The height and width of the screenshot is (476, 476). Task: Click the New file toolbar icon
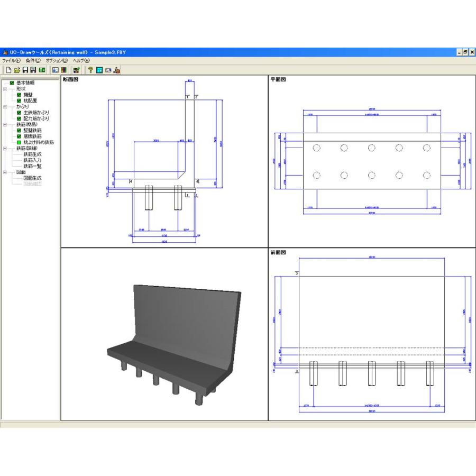8,70
